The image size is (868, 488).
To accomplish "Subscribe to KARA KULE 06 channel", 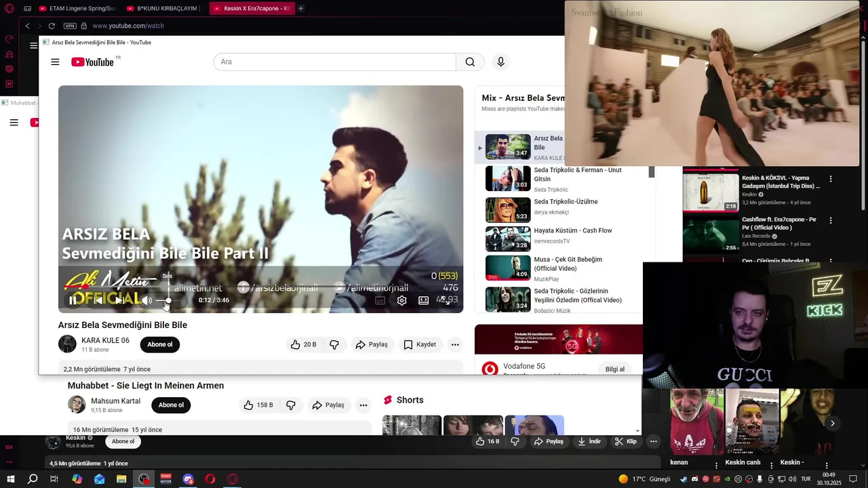I will coord(160,344).
